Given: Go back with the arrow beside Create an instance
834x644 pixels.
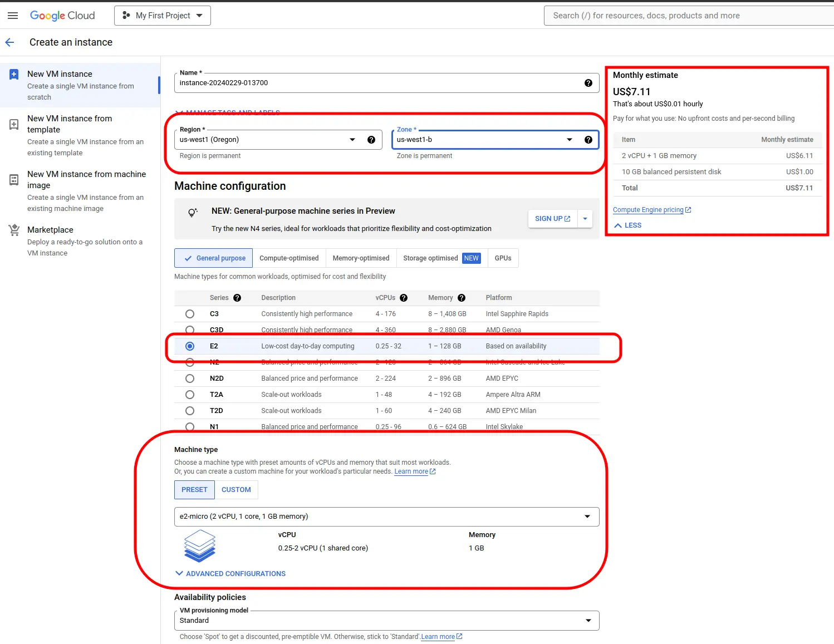Looking at the screenshot, I should [9, 42].
